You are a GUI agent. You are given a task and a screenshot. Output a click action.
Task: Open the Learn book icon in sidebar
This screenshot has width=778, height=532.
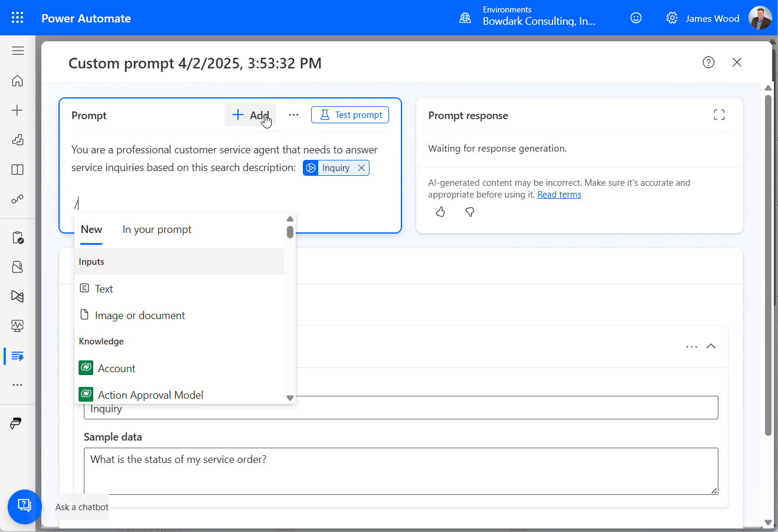click(18, 170)
